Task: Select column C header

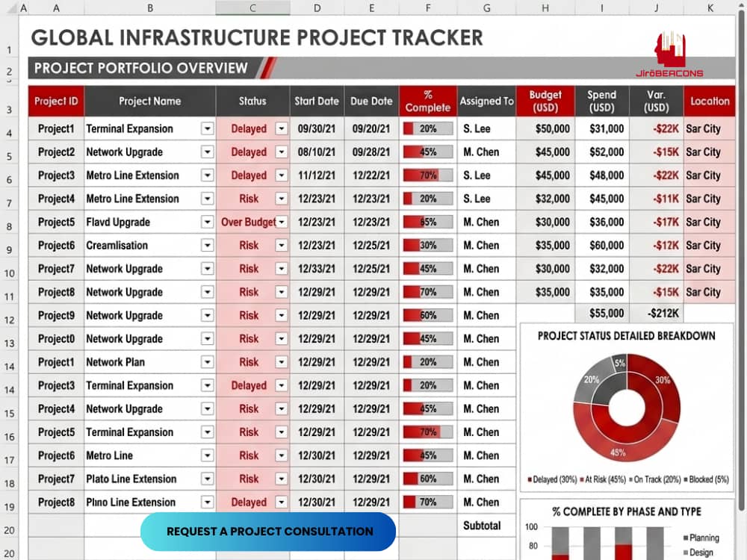Action: pos(252,7)
